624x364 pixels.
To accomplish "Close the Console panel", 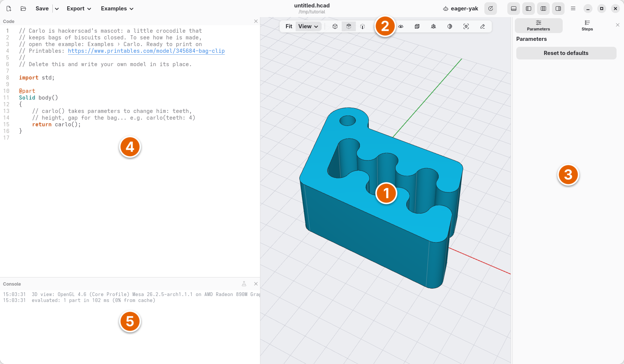I will [x=256, y=284].
